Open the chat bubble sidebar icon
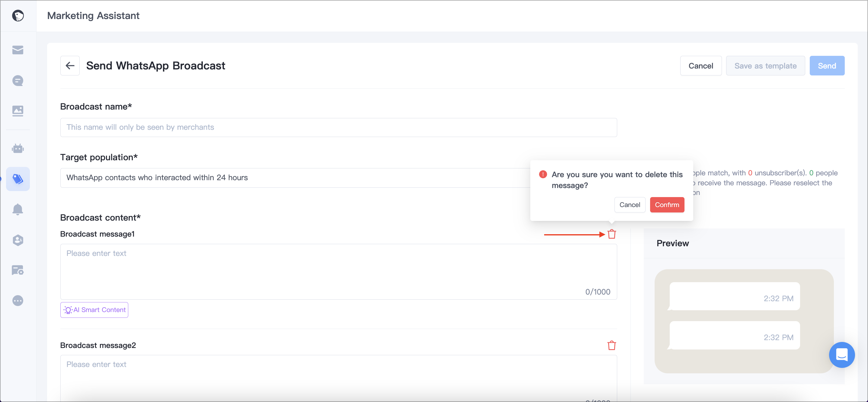The width and height of the screenshot is (868, 402). (18, 81)
